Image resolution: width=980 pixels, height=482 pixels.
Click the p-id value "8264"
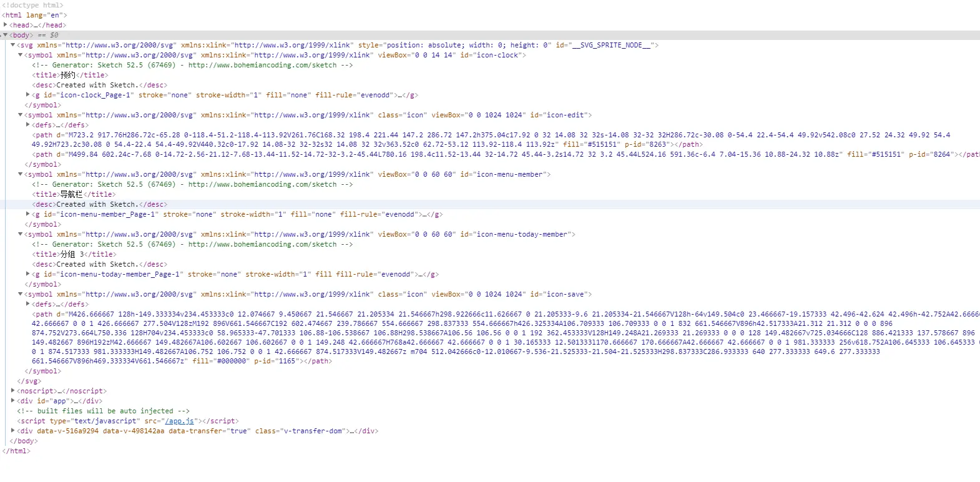942,154
